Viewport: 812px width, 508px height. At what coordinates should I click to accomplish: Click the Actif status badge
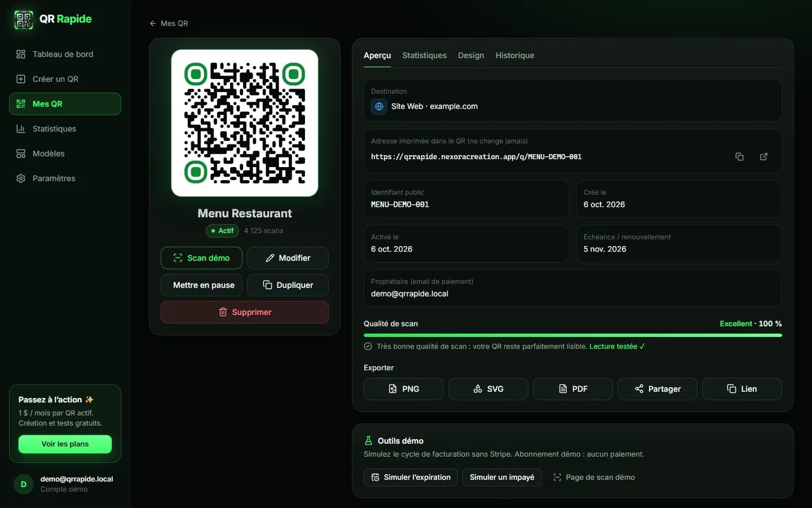click(222, 231)
